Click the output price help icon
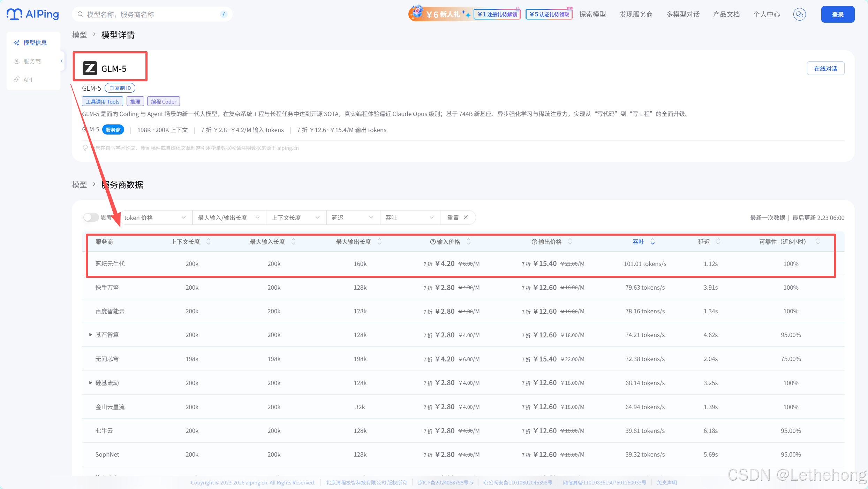This screenshot has width=868, height=489. [x=534, y=242]
